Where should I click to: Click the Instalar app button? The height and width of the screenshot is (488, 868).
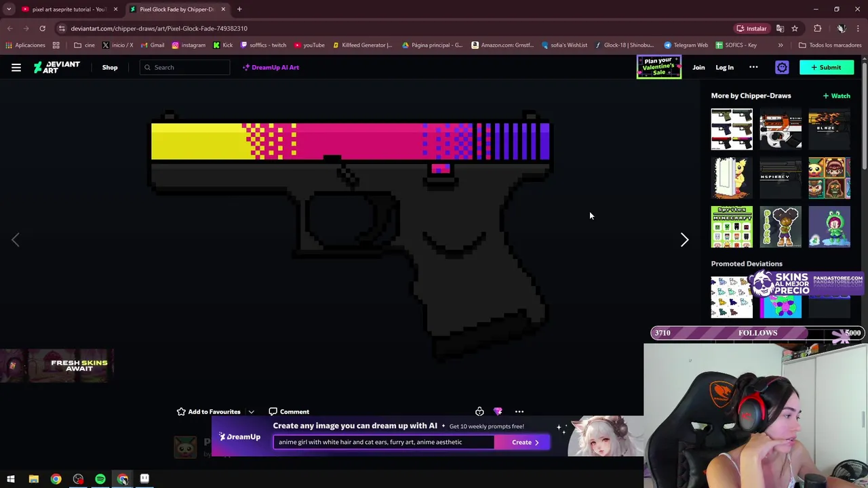tap(752, 28)
